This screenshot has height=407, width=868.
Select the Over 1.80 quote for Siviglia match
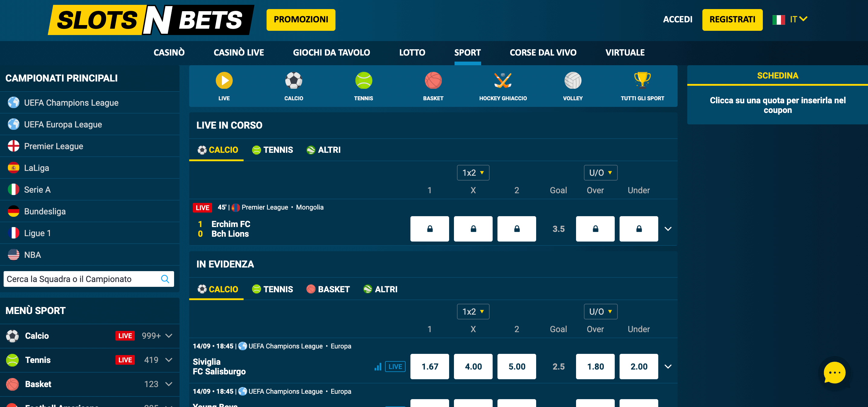click(x=595, y=367)
